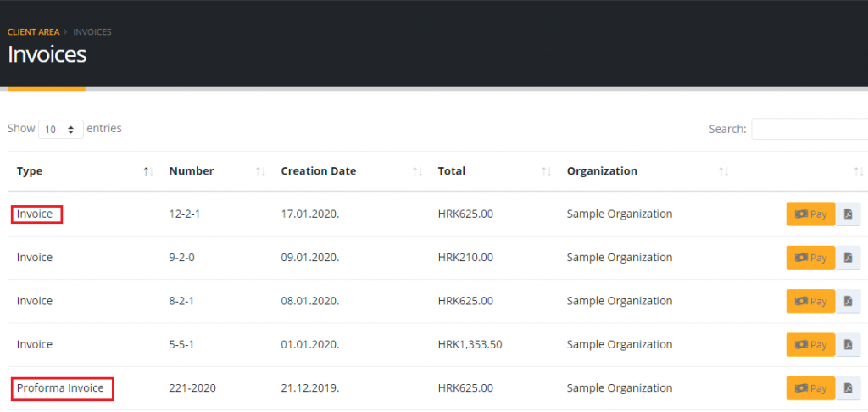The width and height of the screenshot is (868, 412).
Task: Pay invoice 8-2-1
Action: point(810,301)
